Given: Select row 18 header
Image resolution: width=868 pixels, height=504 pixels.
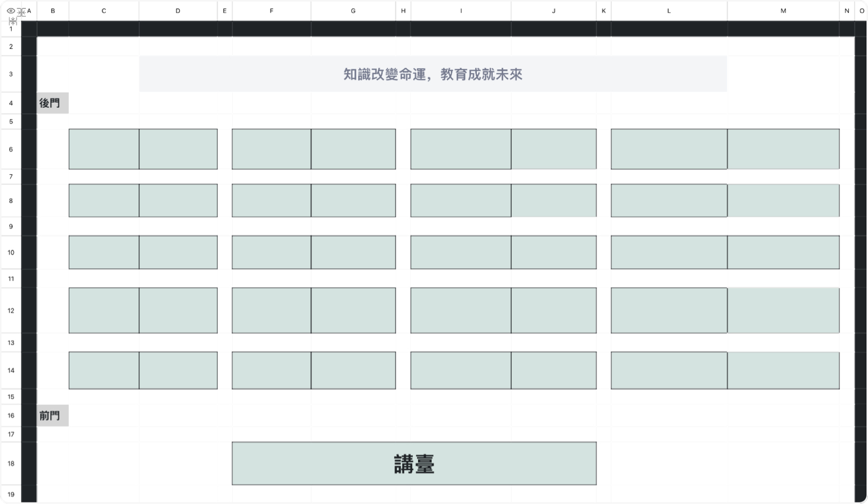Looking at the screenshot, I should click(11, 463).
